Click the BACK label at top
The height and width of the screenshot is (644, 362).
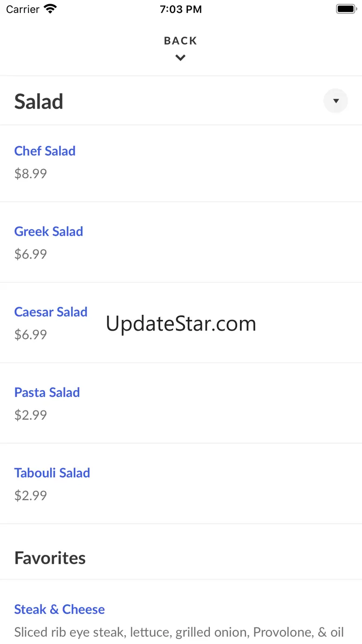pos(181,41)
